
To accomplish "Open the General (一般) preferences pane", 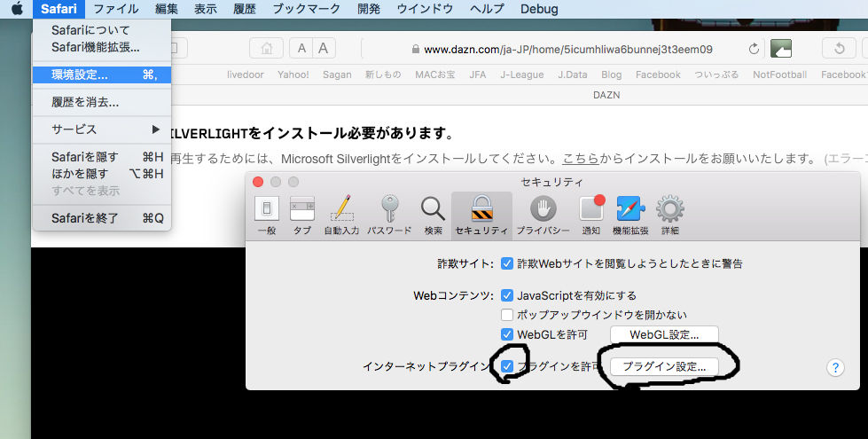I will point(267,216).
